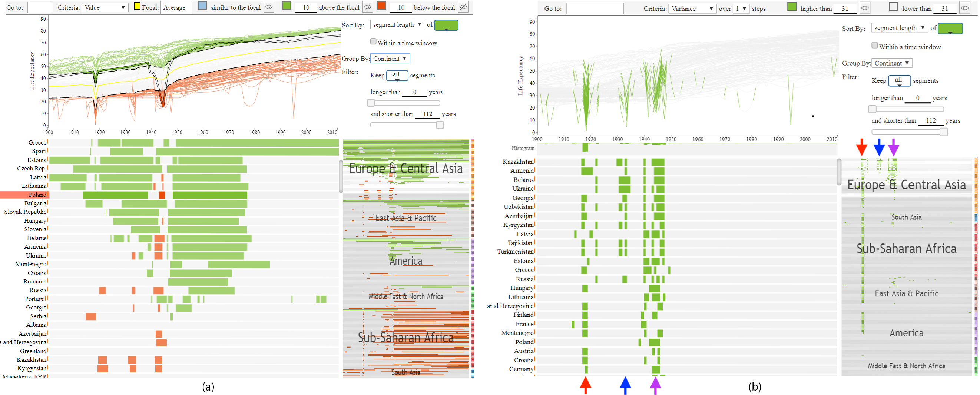Click the 'higher than' 31 value field
Image resolution: width=980 pixels, height=395 pixels.
pyautogui.click(x=845, y=9)
